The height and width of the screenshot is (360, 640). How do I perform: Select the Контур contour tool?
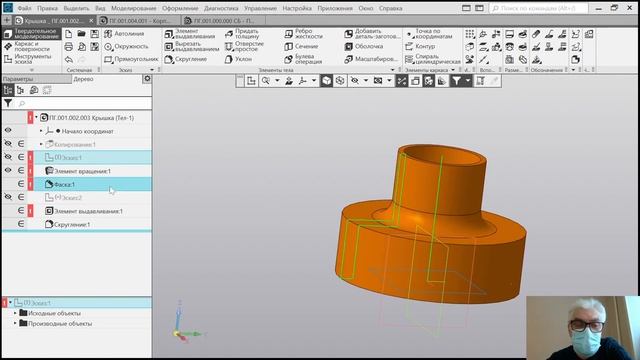coord(420,47)
